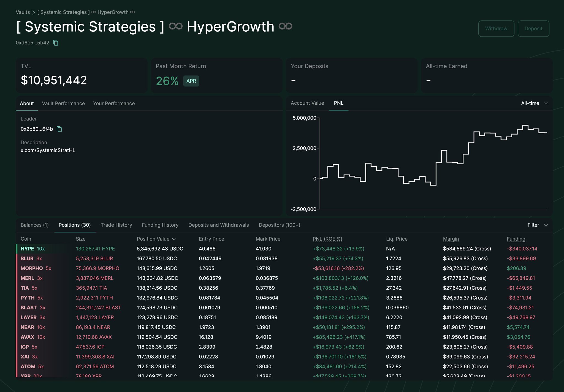Click the breadcrumb chevron after Vaults
The image size is (564, 392).
click(34, 12)
